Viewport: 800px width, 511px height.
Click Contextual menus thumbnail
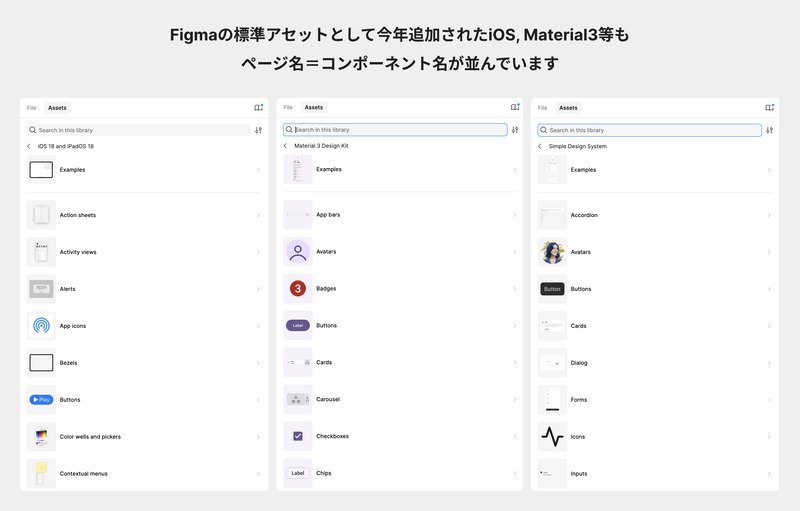click(41, 474)
